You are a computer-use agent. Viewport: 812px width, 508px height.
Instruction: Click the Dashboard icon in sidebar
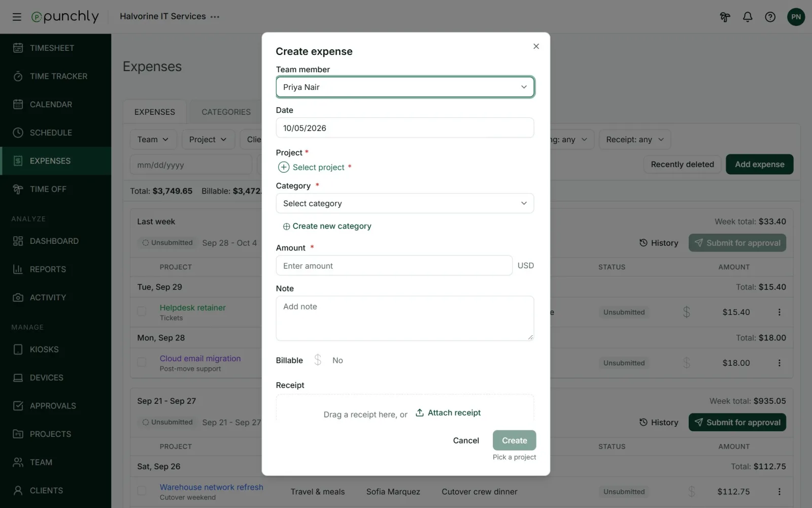18,241
